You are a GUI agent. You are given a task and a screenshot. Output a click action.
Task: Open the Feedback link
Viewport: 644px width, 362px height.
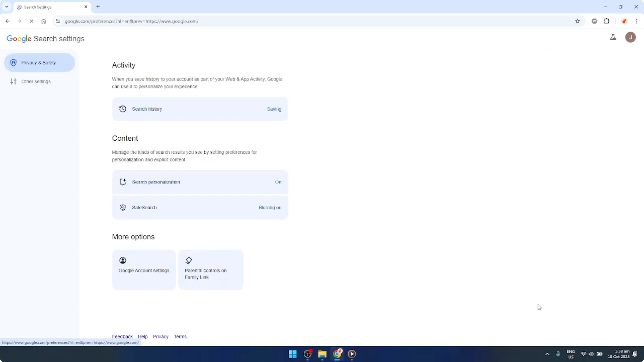122,336
